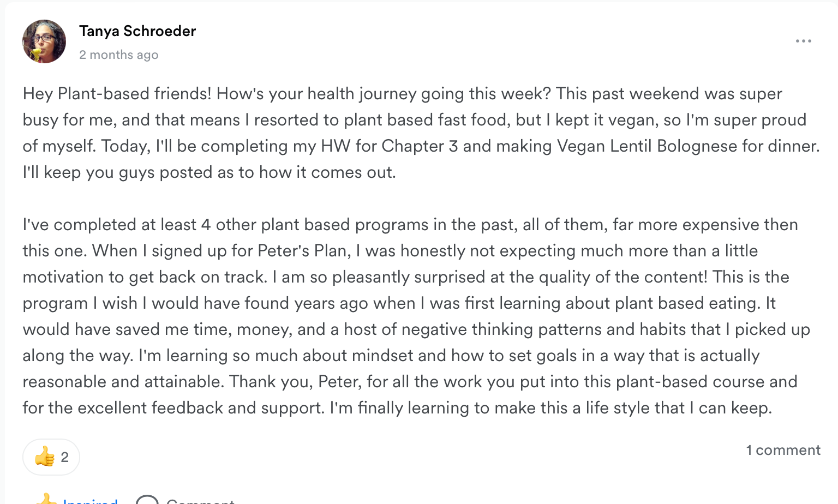The image size is (838, 504).
Task: Open Tanya Schroeder's profile via name link
Action: coord(137,31)
